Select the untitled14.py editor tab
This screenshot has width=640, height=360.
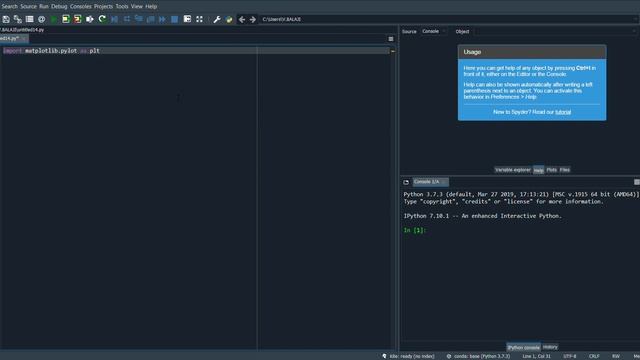tap(14, 38)
